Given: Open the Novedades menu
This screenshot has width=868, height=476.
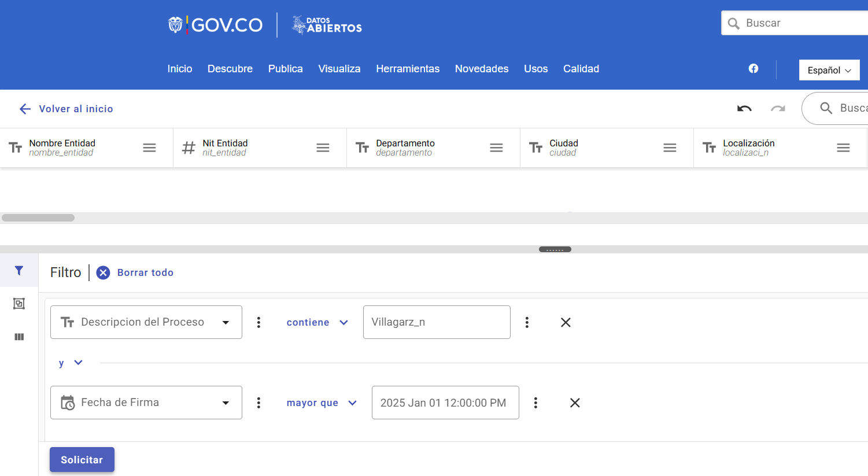Looking at the screenshot, I should coord(482,69).
